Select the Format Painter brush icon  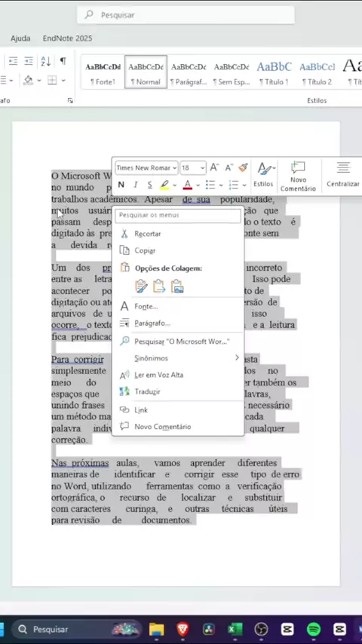pyautogui.click(x=244, y=167)
